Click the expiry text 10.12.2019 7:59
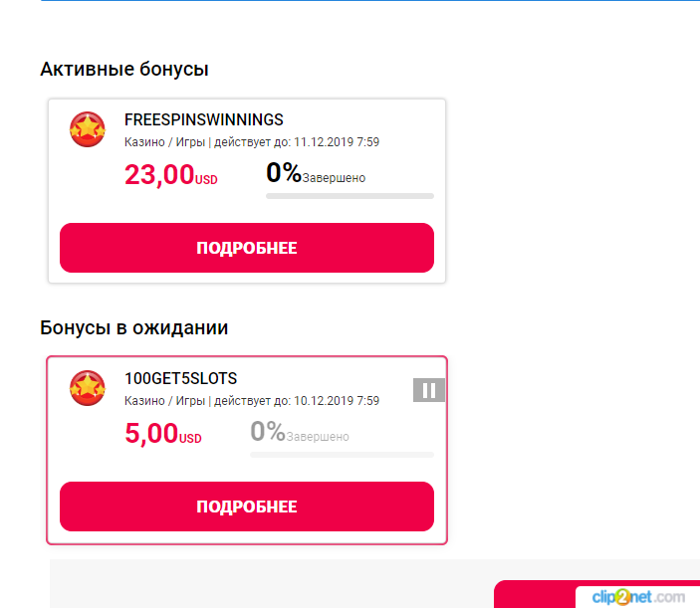 [x=337, y=401]
